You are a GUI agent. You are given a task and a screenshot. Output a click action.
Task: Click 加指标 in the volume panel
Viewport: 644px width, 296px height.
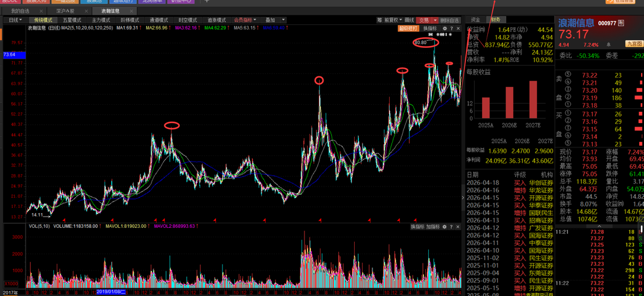click(x=433, y=227)
